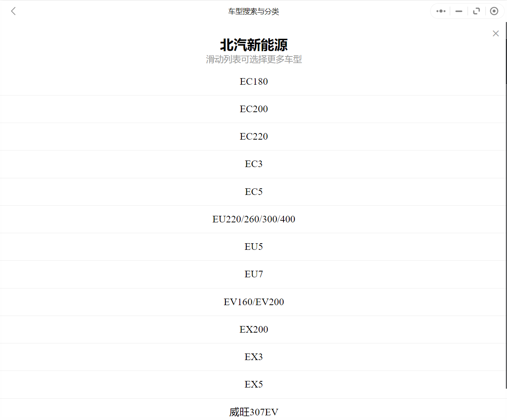Pick the EC220 model entry
This screenshot has height=420, width=507.
pyautogui.click(x=254, y=137)
